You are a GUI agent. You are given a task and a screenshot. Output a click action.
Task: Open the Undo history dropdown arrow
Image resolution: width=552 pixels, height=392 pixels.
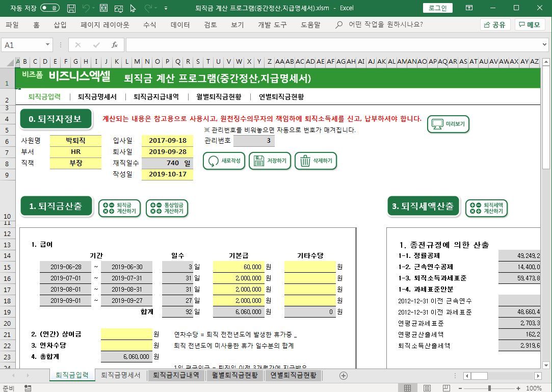[x=93, y=8]
